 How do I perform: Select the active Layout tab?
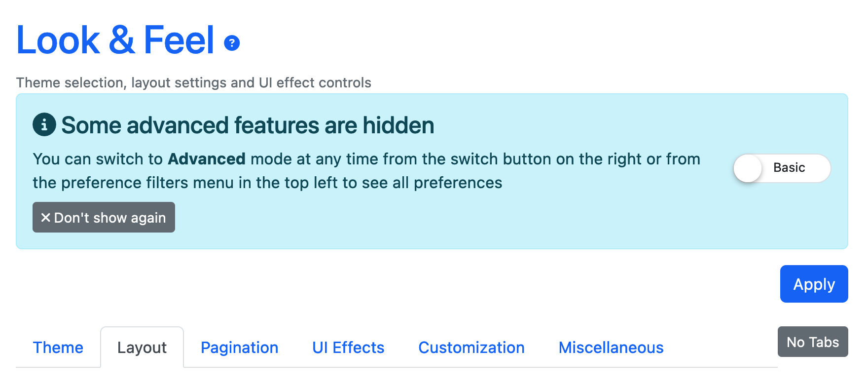pyautogui.click(x=142, y=348)
